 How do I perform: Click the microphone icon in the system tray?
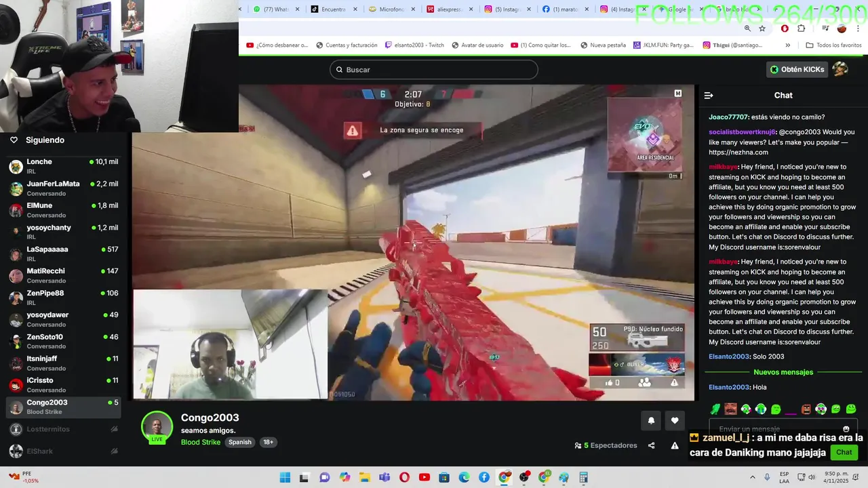point(767,477)
